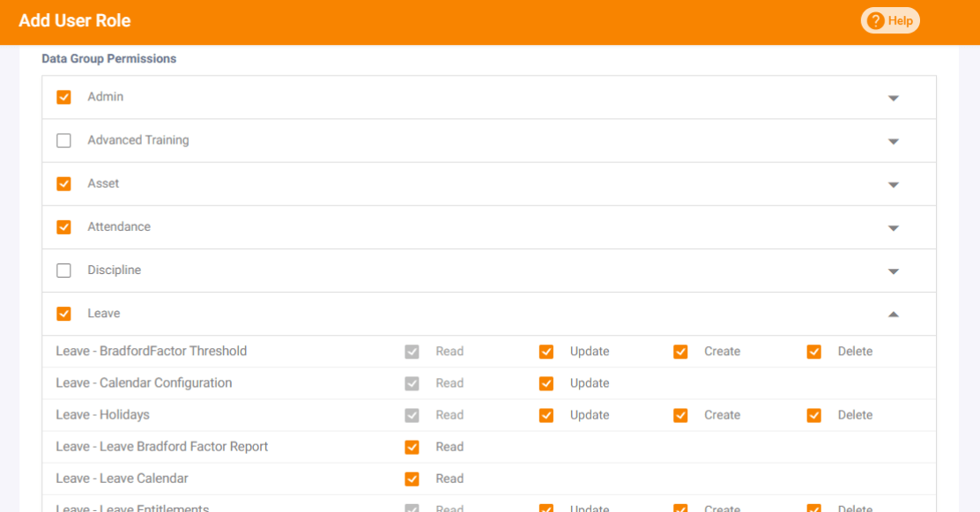Expand the Attendance permissions row arrow
Viewport: 980px width, 512px height.
893,227
